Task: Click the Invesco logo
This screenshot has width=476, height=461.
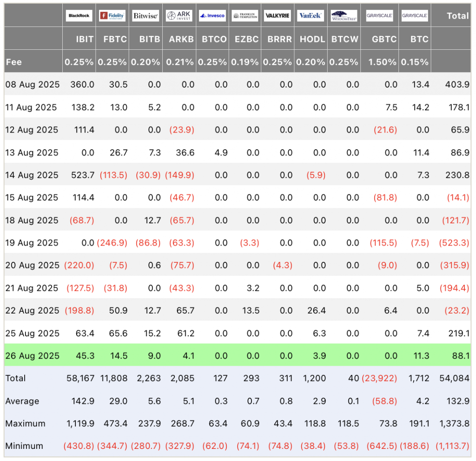Action: pyautogui.click(x=212, y=15)
